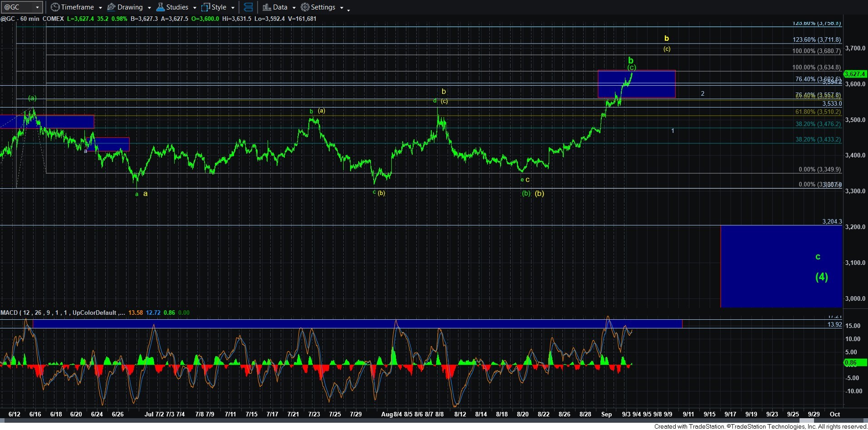Click the current price tag 3,627.4
The image size is (868, 430).
tap(855, 74)
